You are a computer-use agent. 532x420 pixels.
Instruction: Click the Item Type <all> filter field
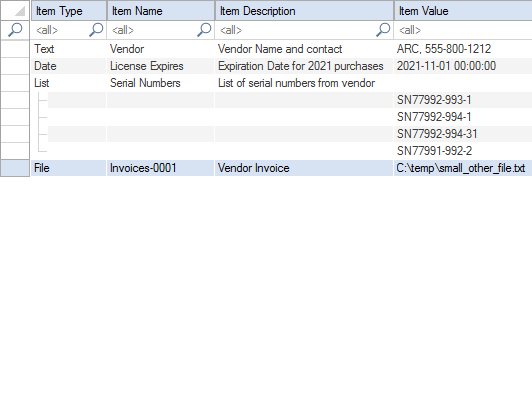pyautogui.click(x=59, y=30)
